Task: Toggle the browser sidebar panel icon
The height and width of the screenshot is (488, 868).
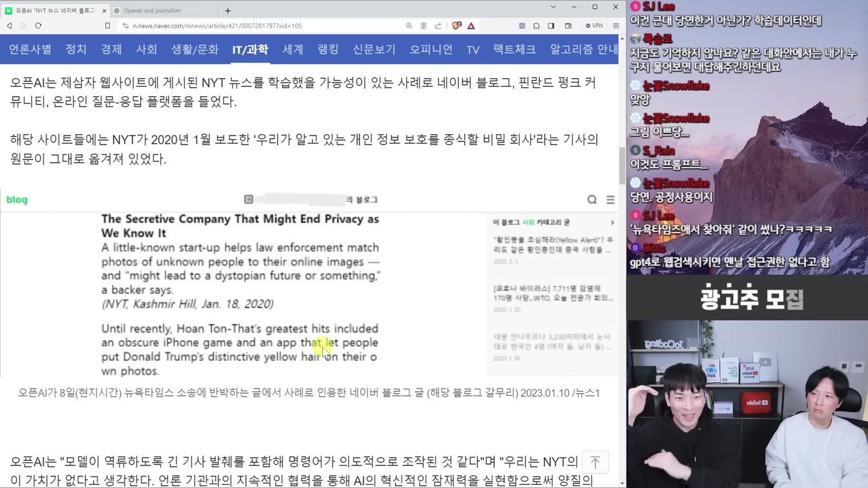Action: (551, 26)
